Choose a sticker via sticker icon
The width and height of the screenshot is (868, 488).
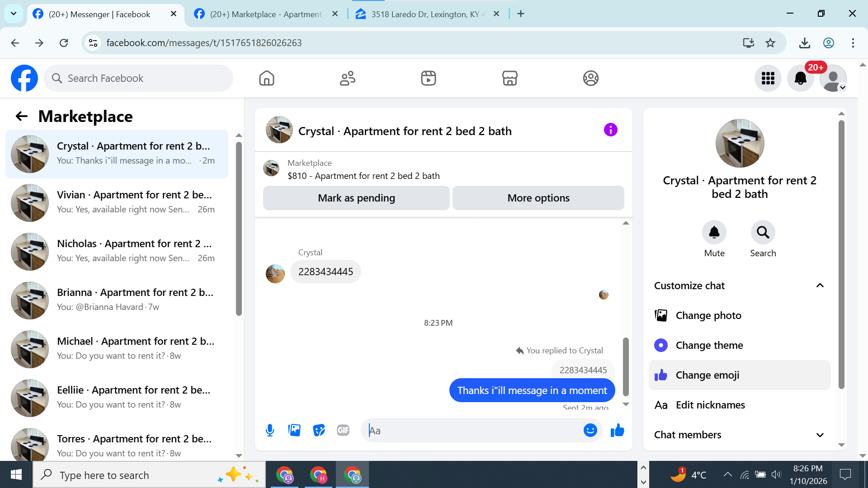pyautogui.click(x=319, y=430)
